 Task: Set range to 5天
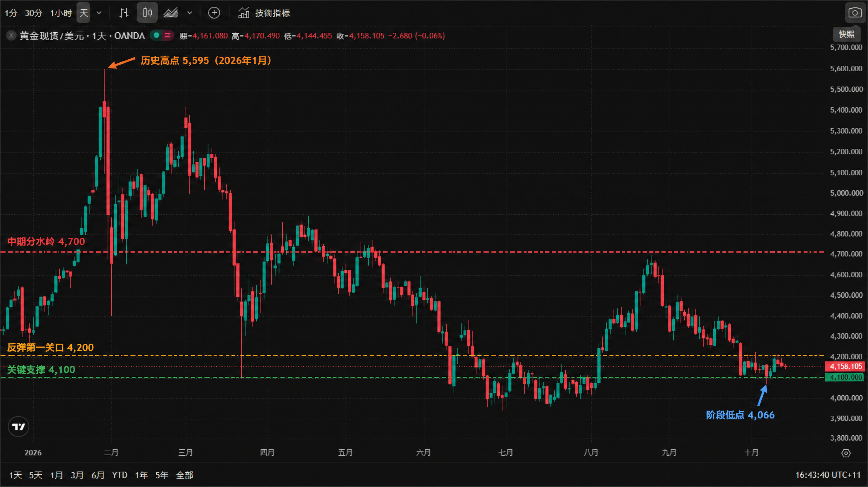[36, 475]
